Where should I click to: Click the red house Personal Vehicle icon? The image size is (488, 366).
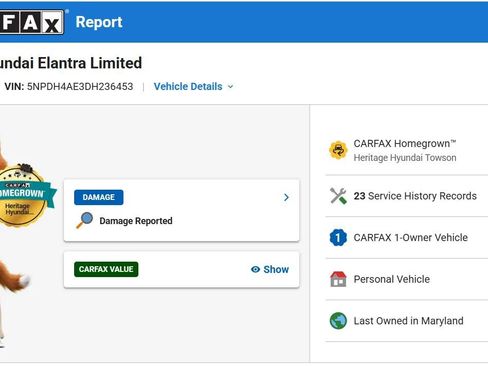tap(338, 279)
